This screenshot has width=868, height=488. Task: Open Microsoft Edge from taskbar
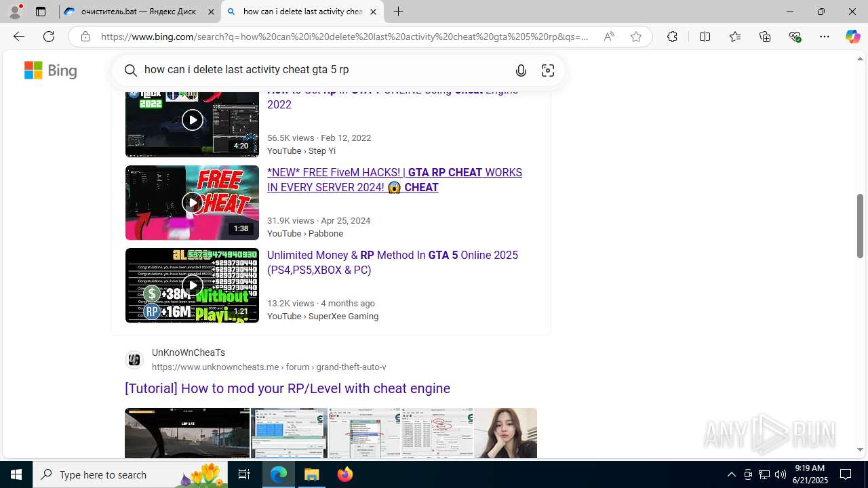(x=279, y=474)
